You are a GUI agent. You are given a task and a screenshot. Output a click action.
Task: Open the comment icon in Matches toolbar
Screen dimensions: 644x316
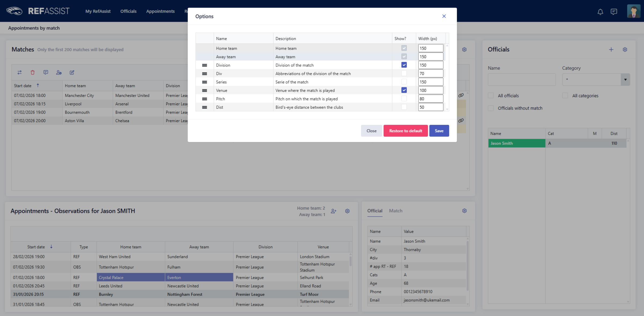click(46, 72)
